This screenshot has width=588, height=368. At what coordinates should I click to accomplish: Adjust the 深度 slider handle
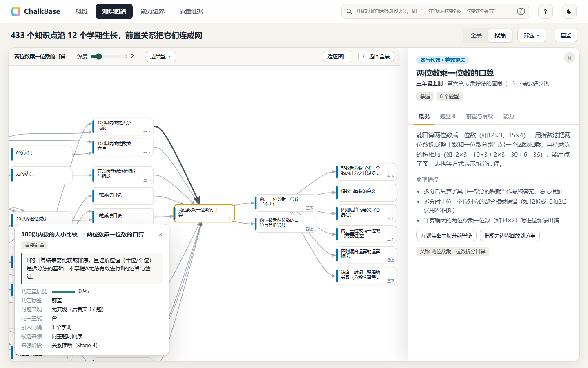click(98, 56)
